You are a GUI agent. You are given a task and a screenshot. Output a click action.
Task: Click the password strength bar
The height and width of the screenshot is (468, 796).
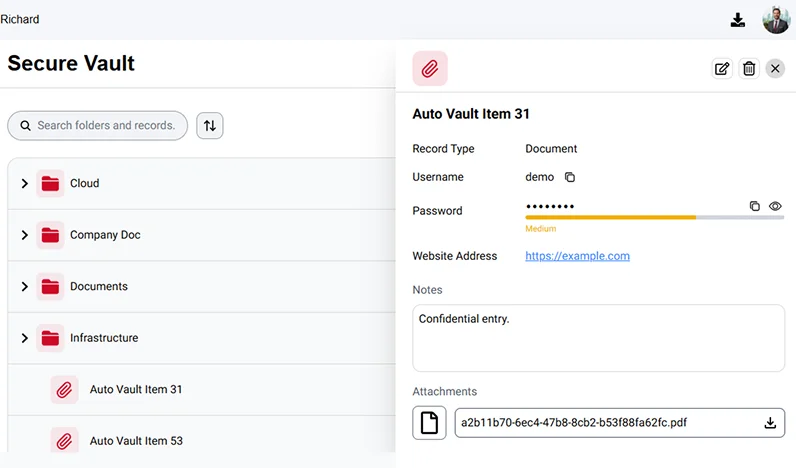tap(654, 217)
